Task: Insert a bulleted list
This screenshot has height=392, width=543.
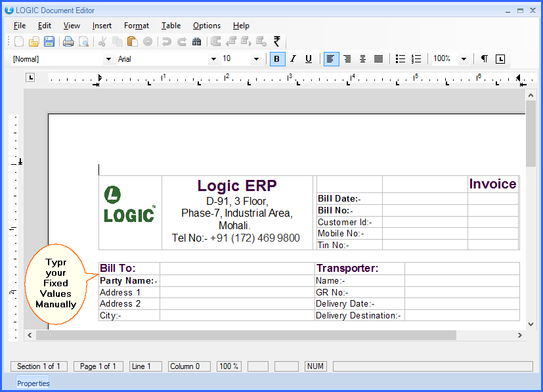Action: [x=401, y=59]
